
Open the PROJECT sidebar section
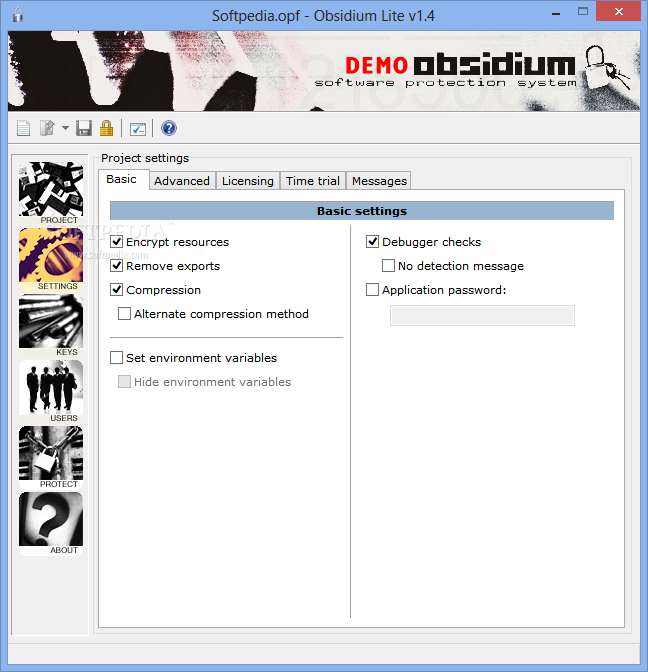[51, 193]
